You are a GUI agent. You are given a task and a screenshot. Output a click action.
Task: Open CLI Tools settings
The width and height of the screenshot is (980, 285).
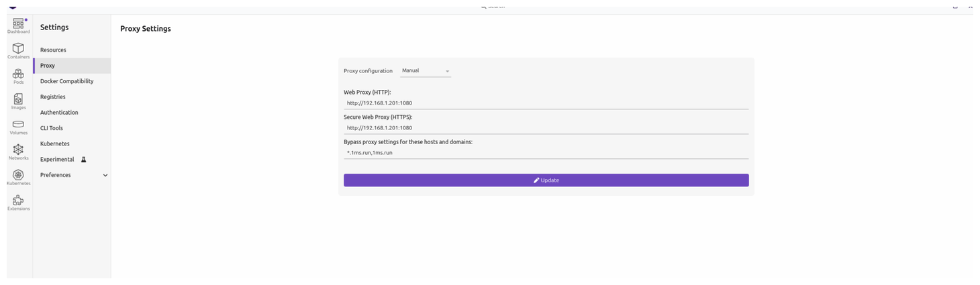pyautogui.click(x=52, y=128)
